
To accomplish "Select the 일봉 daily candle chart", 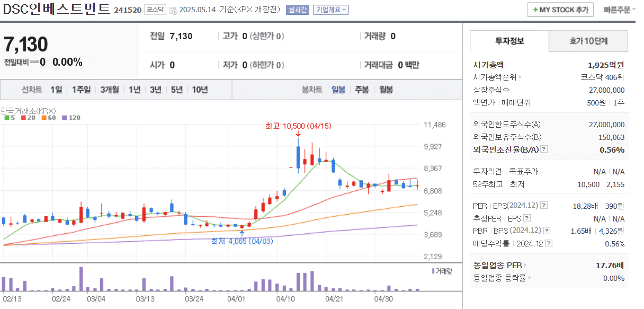I will pos(338,90).
